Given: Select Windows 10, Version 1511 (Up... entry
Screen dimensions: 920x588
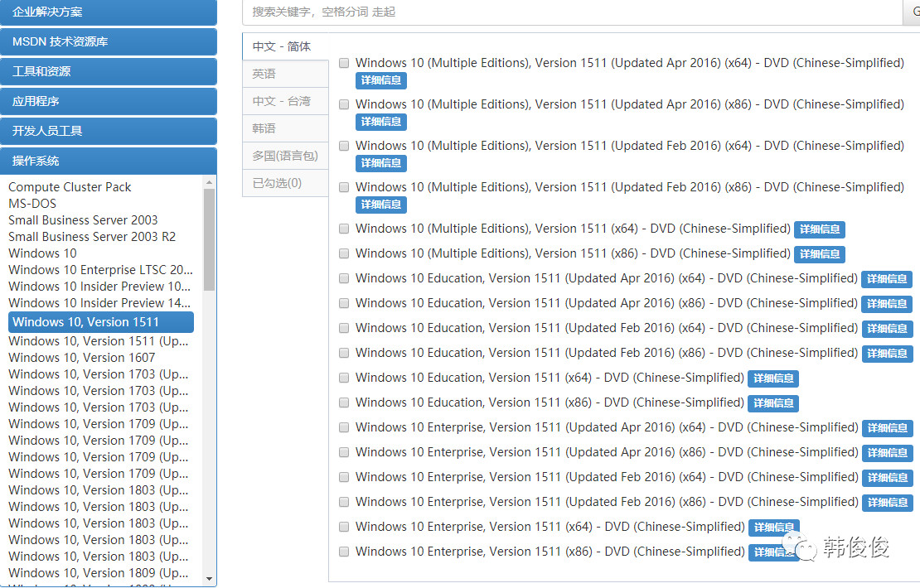Looking at the screenshot, I should pyautogui.click(x=99, y=341).
